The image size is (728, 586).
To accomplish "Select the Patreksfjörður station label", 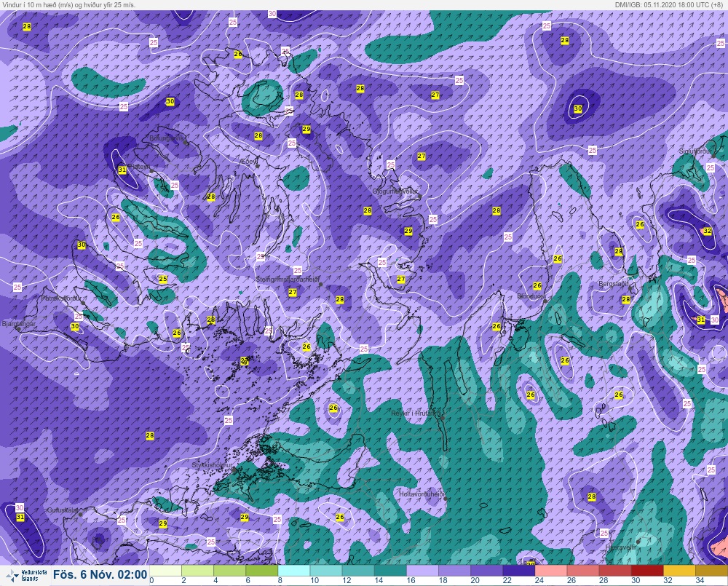I will point(61,298).
